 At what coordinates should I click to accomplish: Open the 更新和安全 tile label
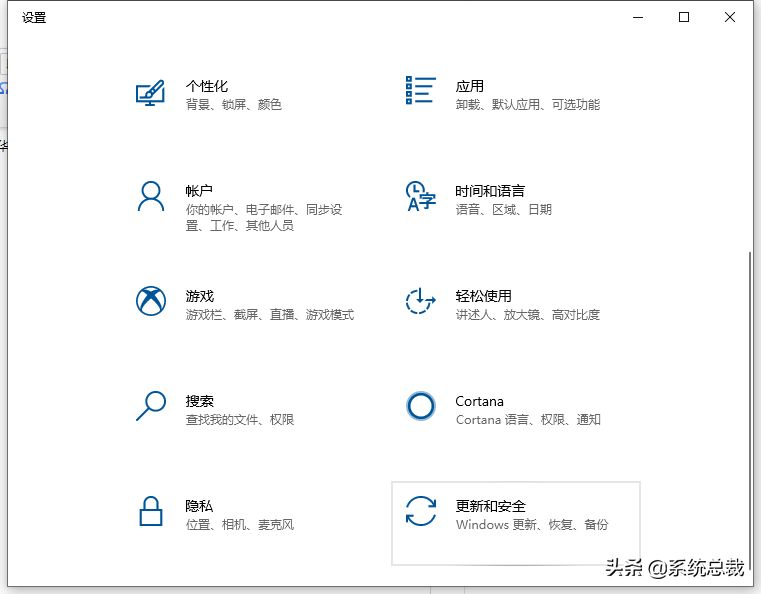coord(491,506)
